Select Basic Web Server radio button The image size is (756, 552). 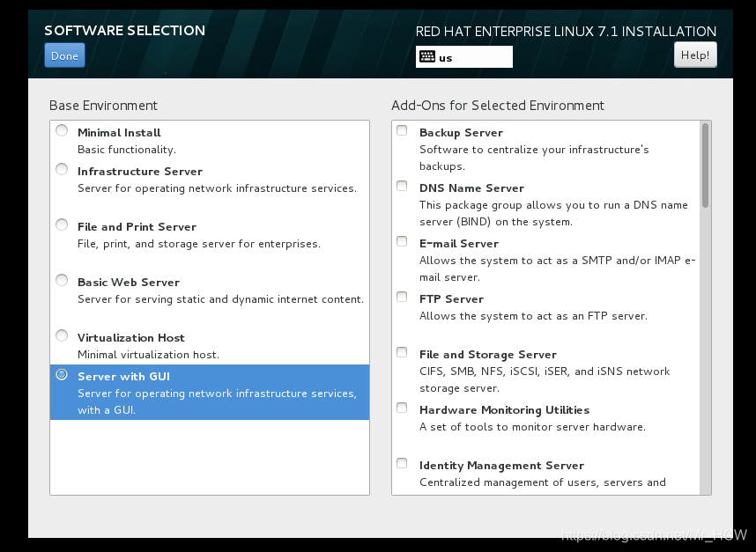pos(62,280)
